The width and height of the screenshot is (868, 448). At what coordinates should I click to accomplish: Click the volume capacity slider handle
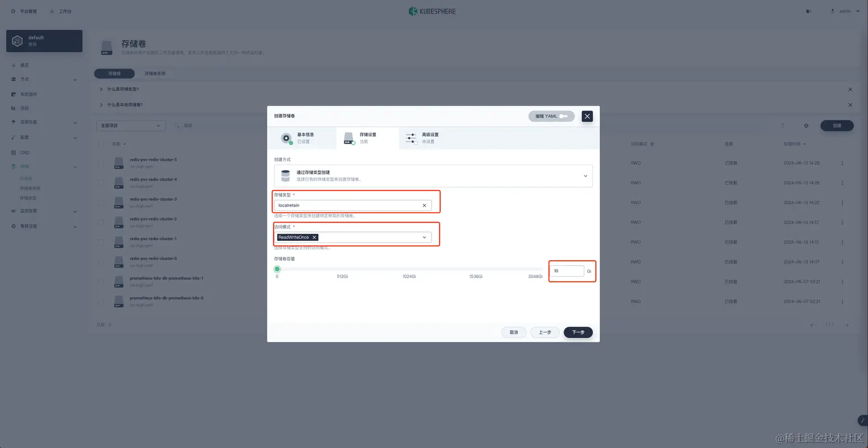pyautogui.click(x=278, y=269)
